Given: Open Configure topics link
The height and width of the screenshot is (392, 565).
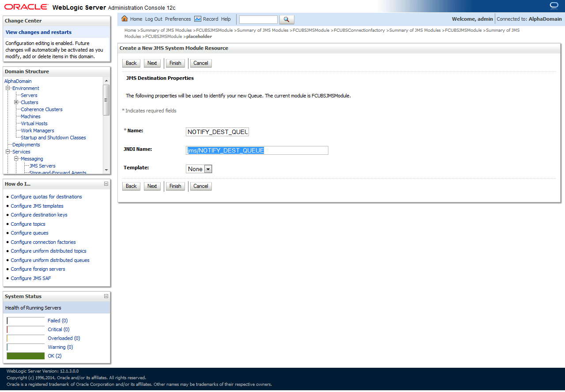Looking at the screenshot, I should click(x=28, y=224).
